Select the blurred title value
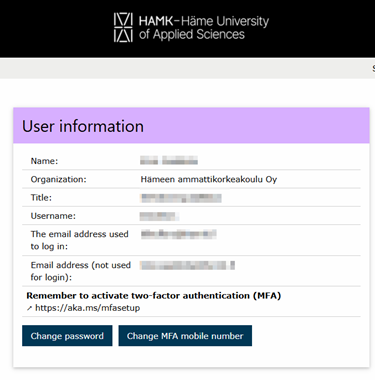The height and width of the screenshot is (380, 375). [x=181, y=198]
